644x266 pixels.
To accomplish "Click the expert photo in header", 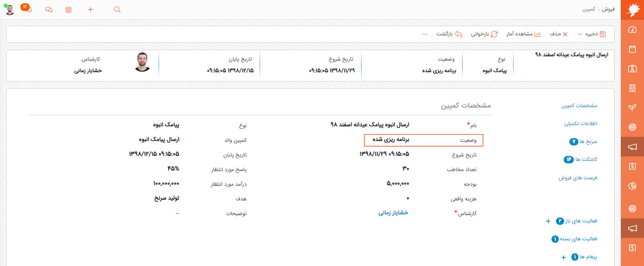I will 142,62.
